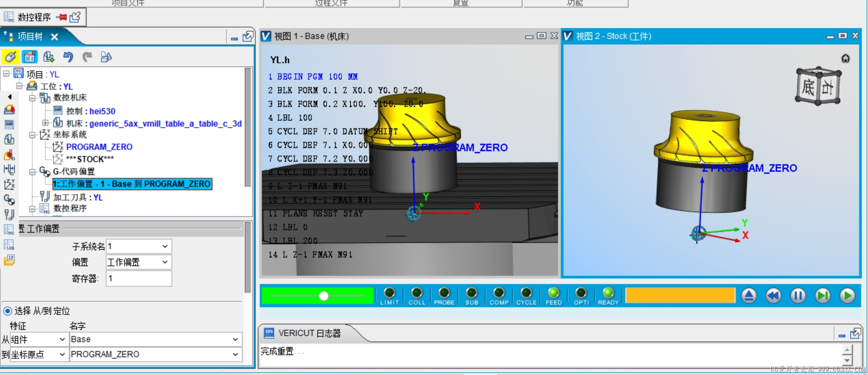Image resolution: width=868 pixels, height=375 pixels.
Task: Open the Base name dropdown
Action: point(155,339)
